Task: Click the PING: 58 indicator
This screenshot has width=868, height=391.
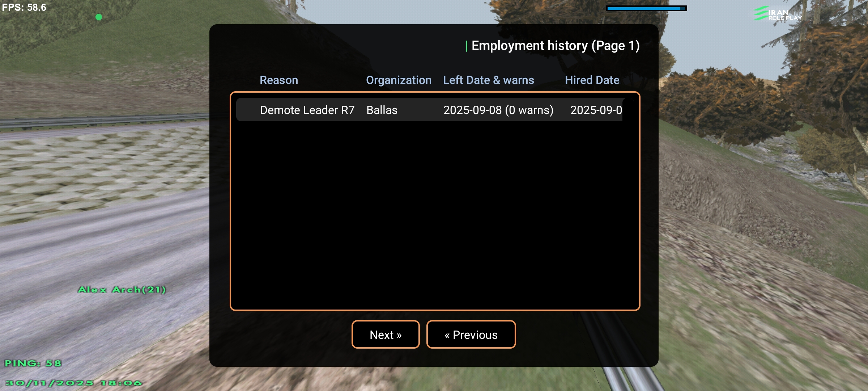Action: pyautogui.click(x=33, y=363)
